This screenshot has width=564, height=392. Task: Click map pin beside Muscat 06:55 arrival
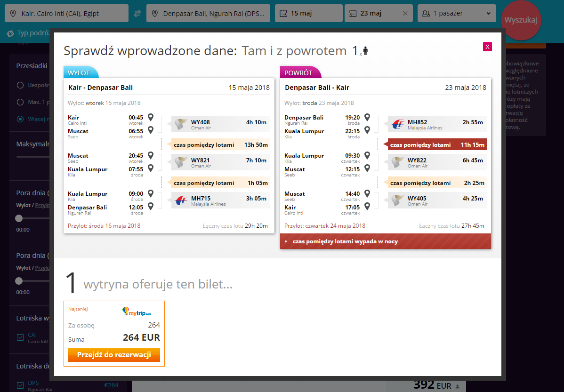tap(151, 130)
